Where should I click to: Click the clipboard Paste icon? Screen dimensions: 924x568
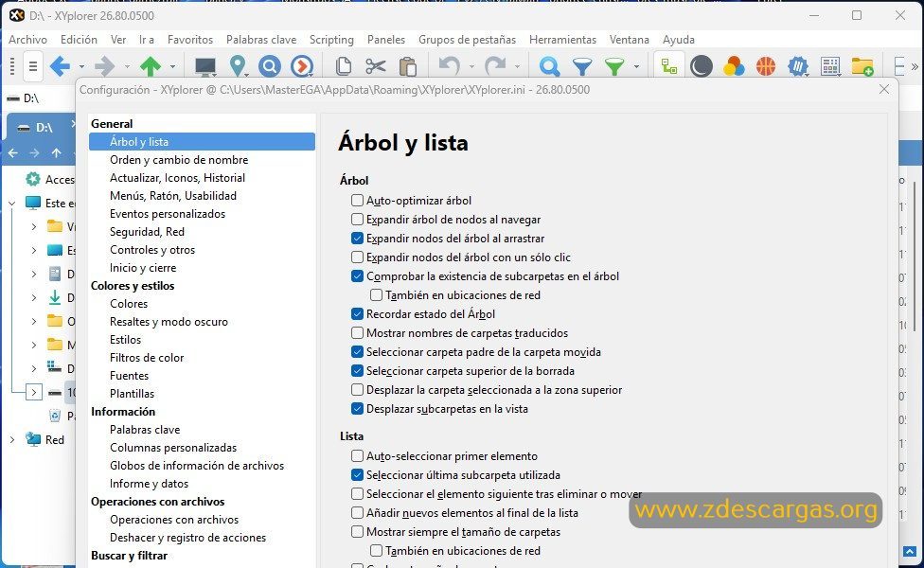coord(408,66)
